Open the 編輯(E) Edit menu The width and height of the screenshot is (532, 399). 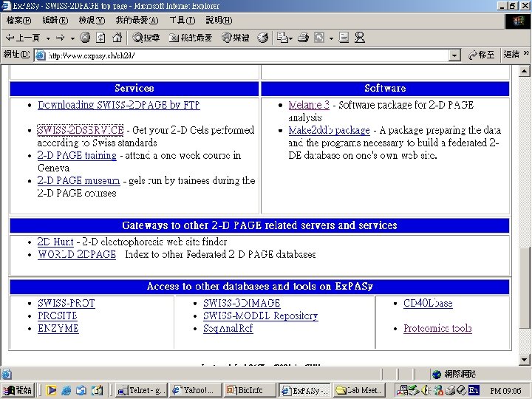pyautogui.click(x=55, y=21)
